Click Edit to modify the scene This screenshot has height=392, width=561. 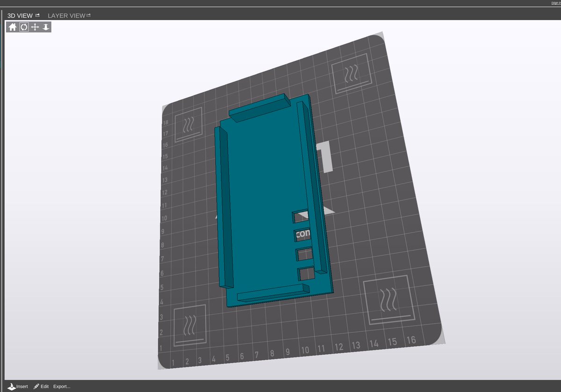(44, 386)
